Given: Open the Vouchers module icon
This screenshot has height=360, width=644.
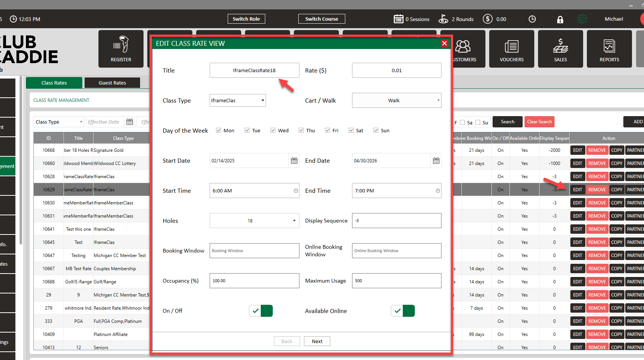Looking at the screenshot, I should point(511,47).
